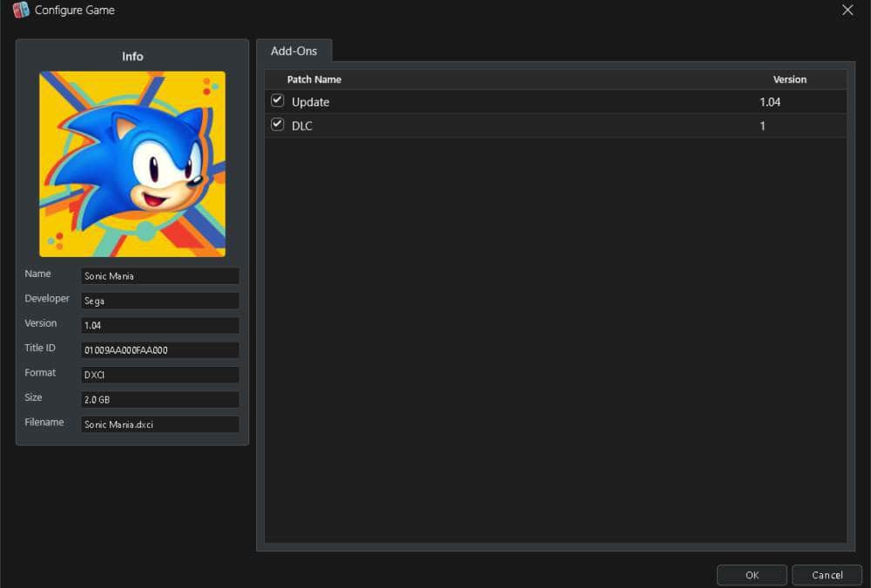Screen dimensions: 871x588
Task: Uncheck the Update patch checkbox
Action: (277, 100)
